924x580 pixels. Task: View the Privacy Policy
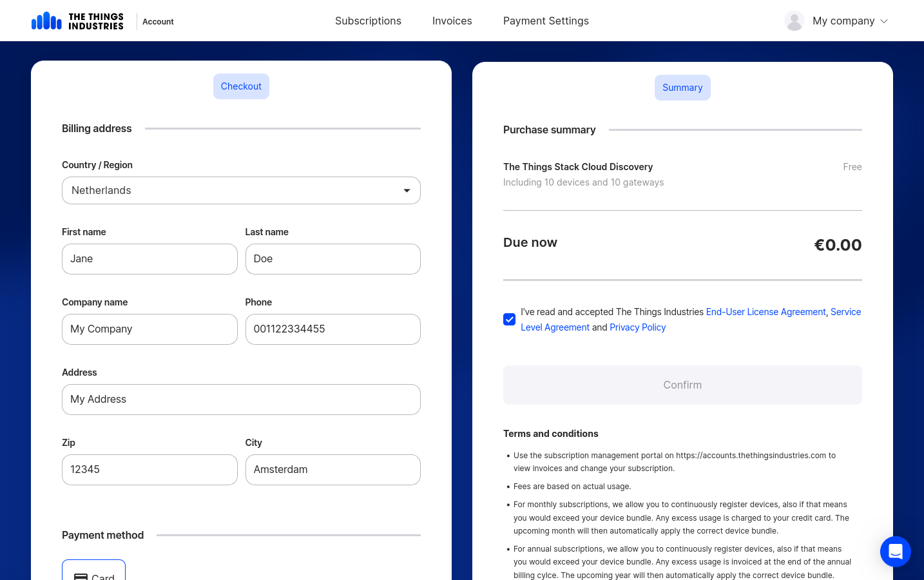637,327
